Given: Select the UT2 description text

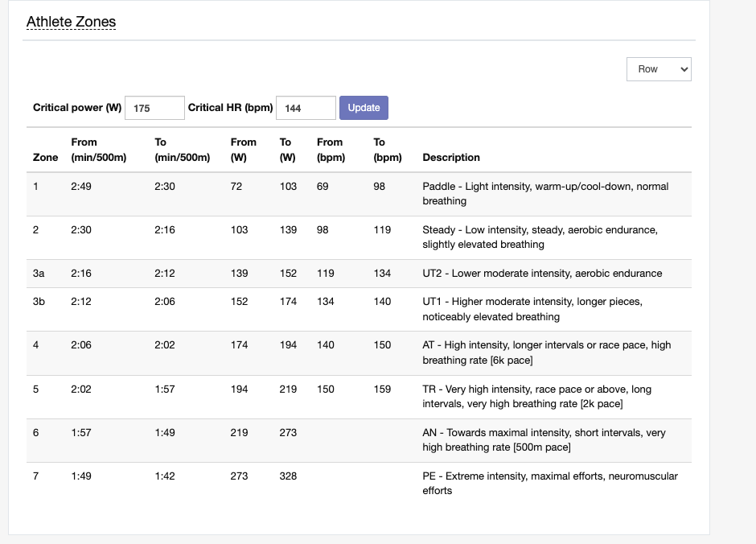Looking at the screenshot, I should (542, 274).
